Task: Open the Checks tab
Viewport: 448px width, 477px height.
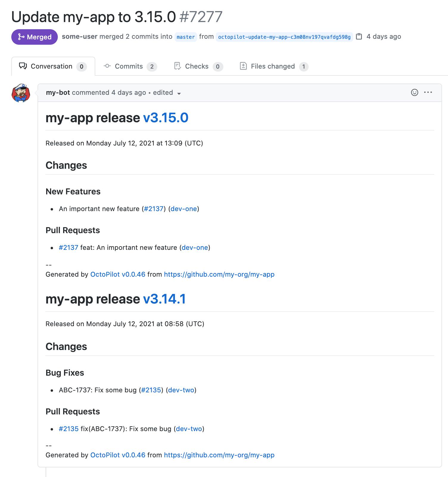Action: pyautogui.click(x=198, y=66)
